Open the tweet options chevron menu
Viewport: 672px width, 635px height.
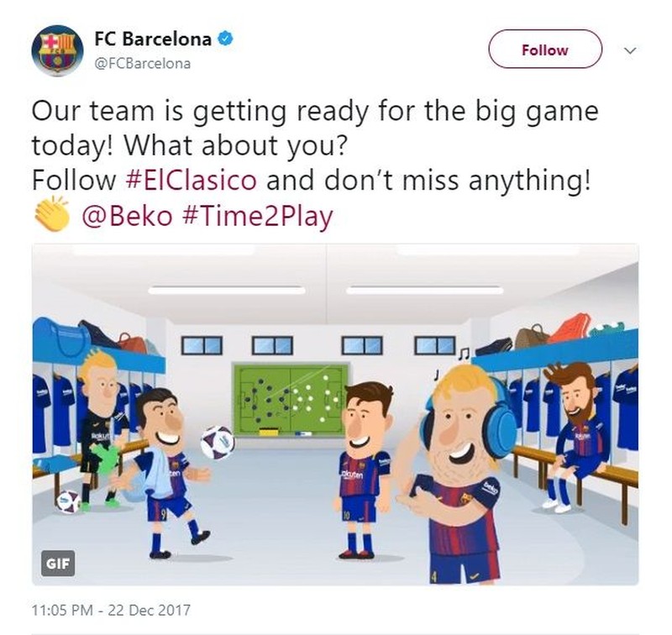click(x=629, y=50)
